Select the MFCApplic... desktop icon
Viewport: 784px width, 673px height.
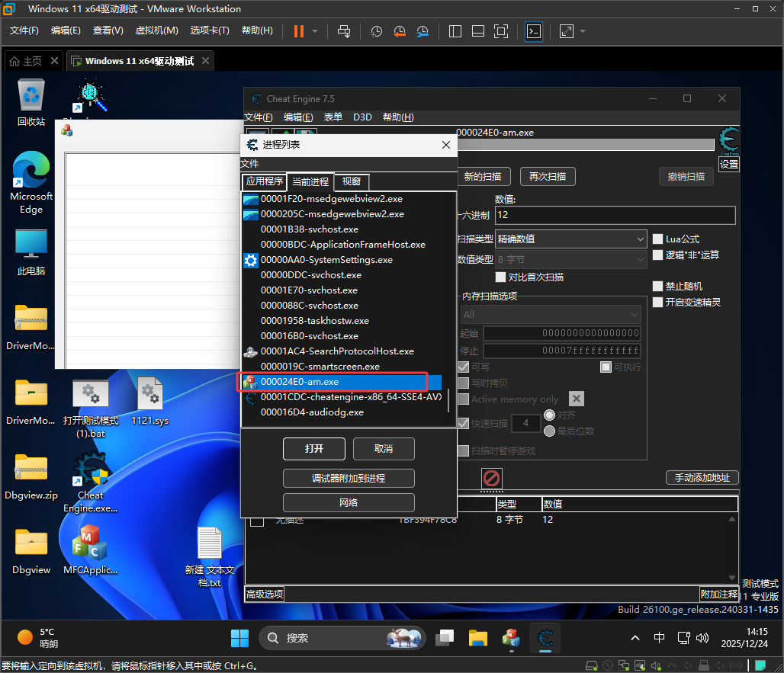click(x=91, y=550)
